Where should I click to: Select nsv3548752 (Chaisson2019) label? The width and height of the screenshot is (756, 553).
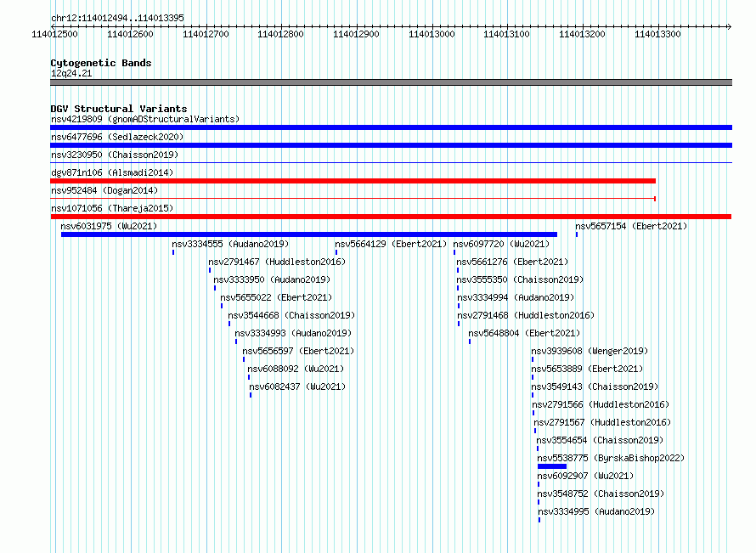[601, 494]
